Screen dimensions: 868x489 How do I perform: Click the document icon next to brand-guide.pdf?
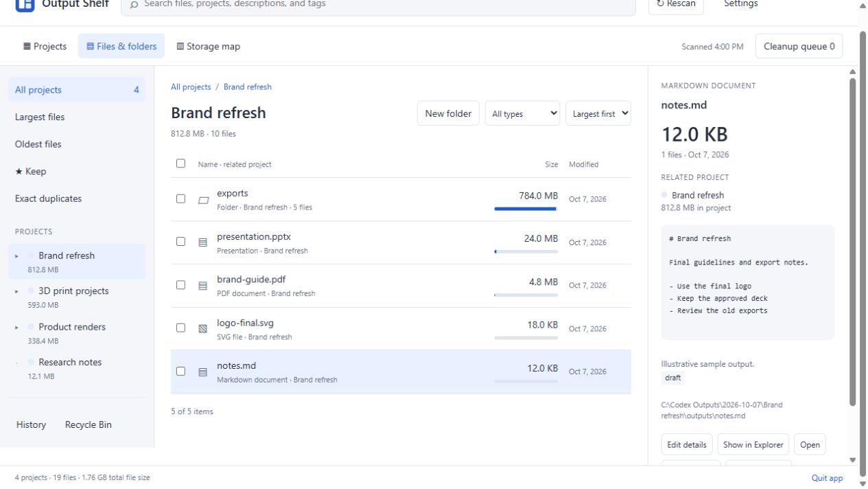click(203, 286)
